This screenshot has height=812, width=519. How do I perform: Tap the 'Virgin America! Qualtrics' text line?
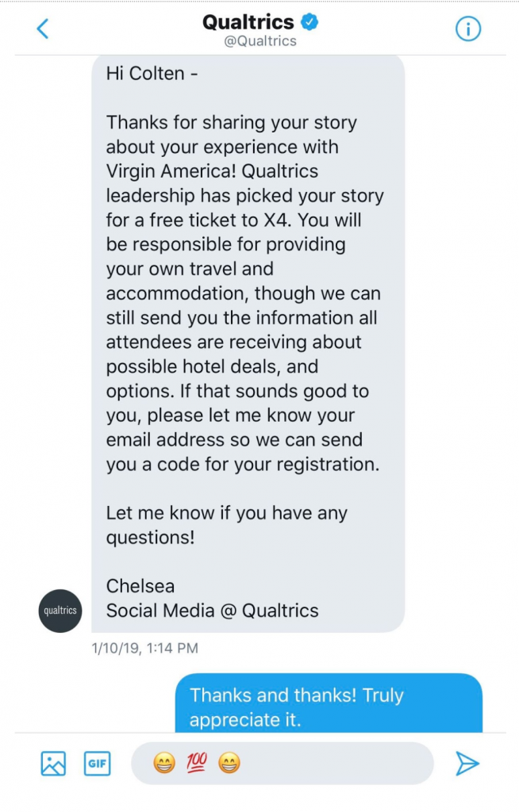coord(212,171)
